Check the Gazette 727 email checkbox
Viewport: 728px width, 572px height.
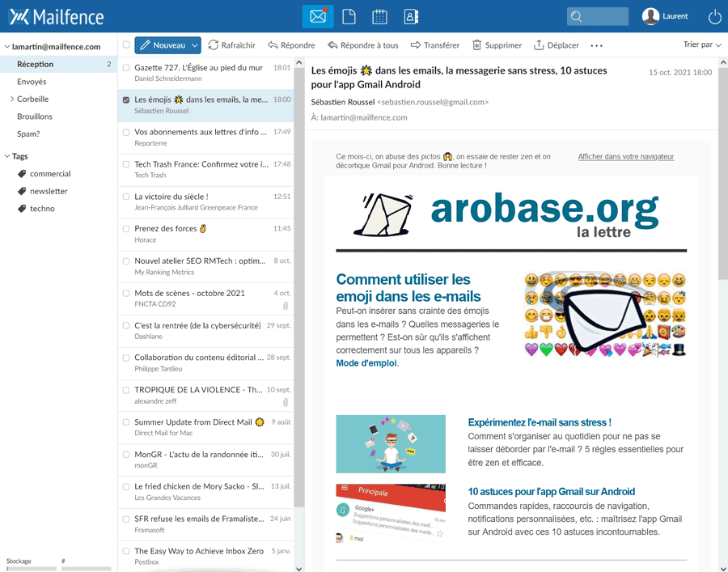coord(126,68)
